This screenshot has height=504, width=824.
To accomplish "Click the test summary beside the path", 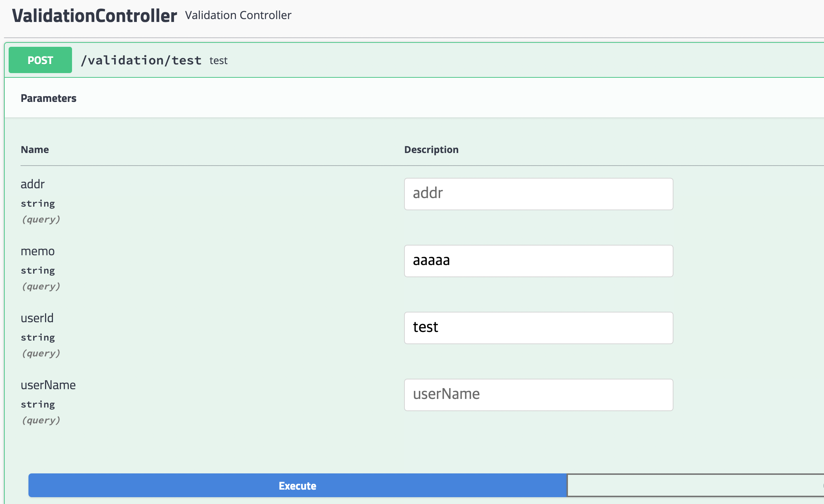I will pyautogui.click(x=218, y=60).
